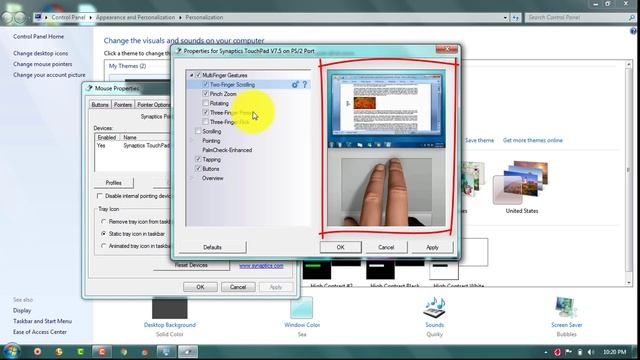The image size is (640, 360).
Task: Open Change desktop icons link
Action: coord(40,53)
